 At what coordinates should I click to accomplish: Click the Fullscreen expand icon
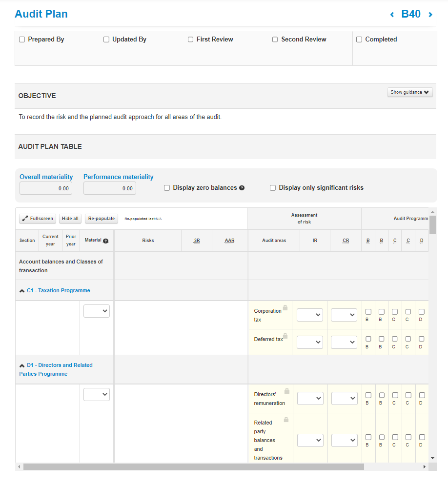pyautogui.click(x=24, y=218)
